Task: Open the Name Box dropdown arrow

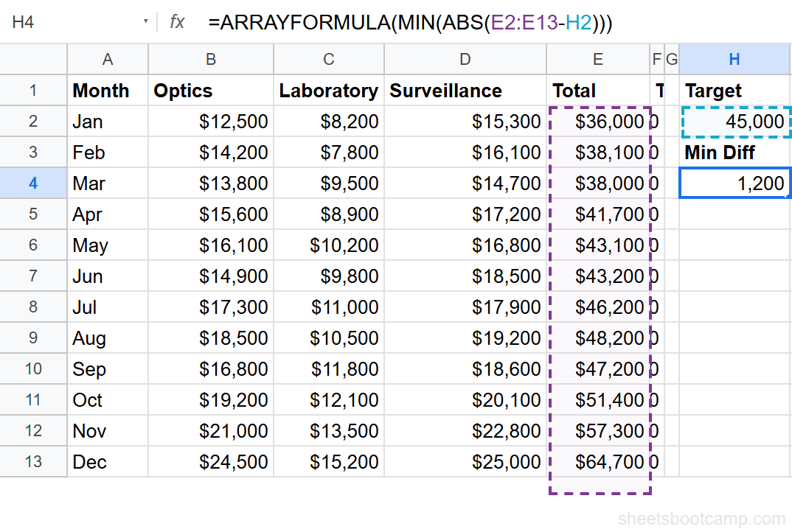Action: coord(146,22)
